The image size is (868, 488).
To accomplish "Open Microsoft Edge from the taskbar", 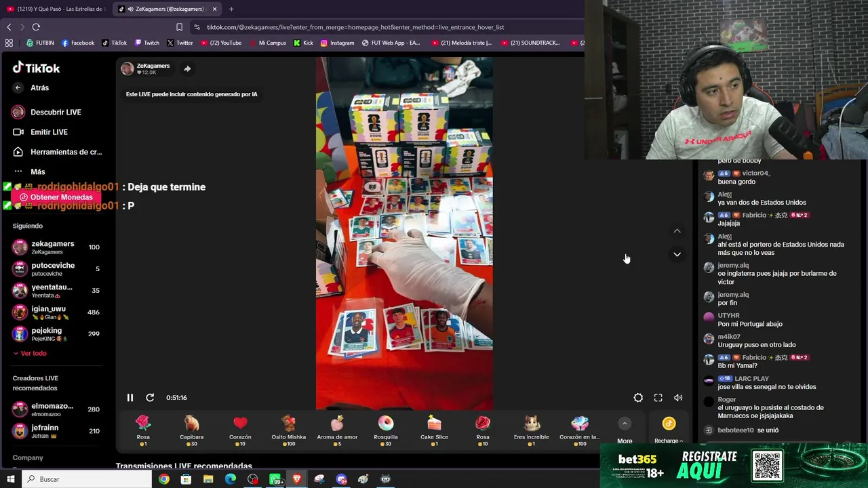I will click(231, 479).
